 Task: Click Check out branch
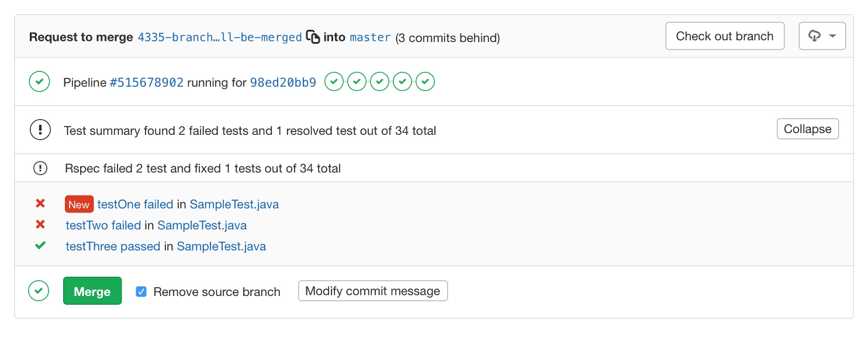[725, 36]
